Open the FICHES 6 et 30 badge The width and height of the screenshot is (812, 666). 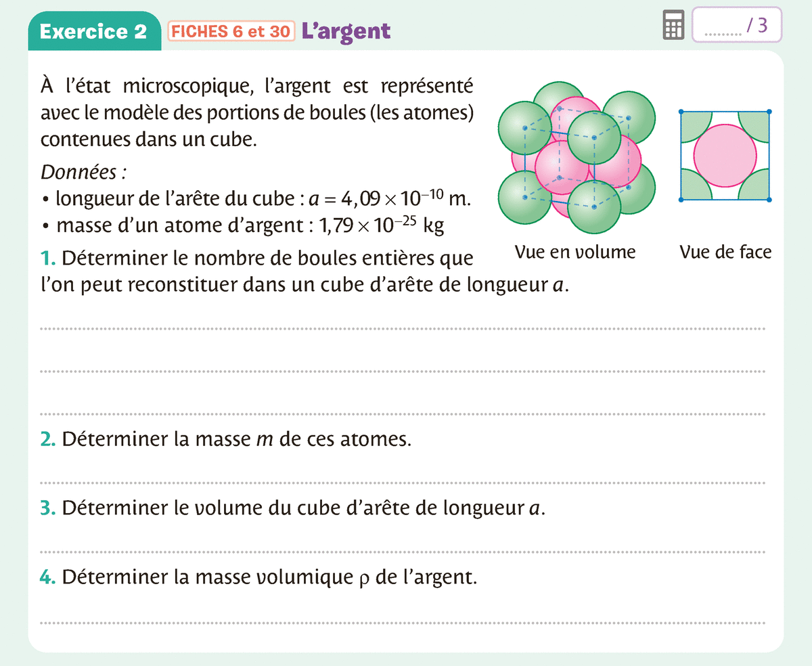231,31
